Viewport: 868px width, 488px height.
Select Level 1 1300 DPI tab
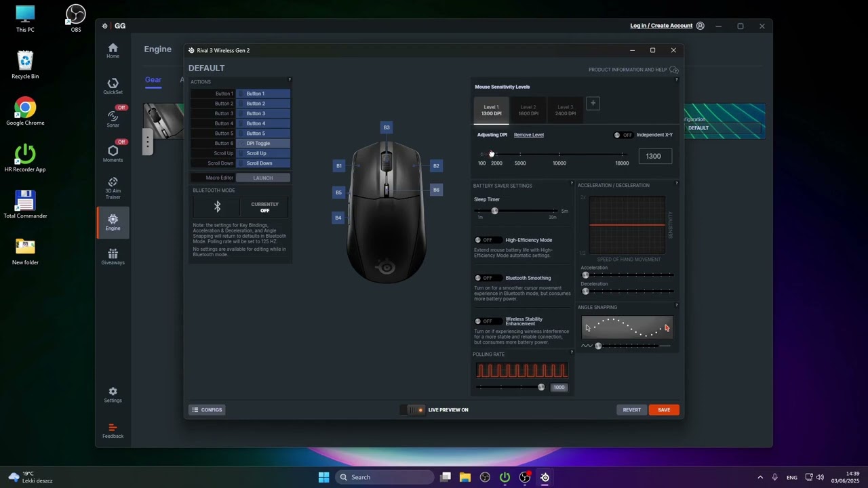coord(491,110)
